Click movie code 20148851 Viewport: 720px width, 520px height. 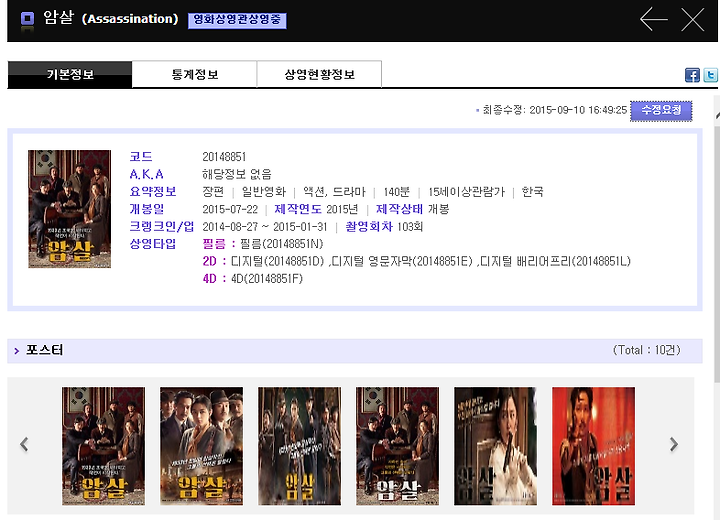[224, 157]
